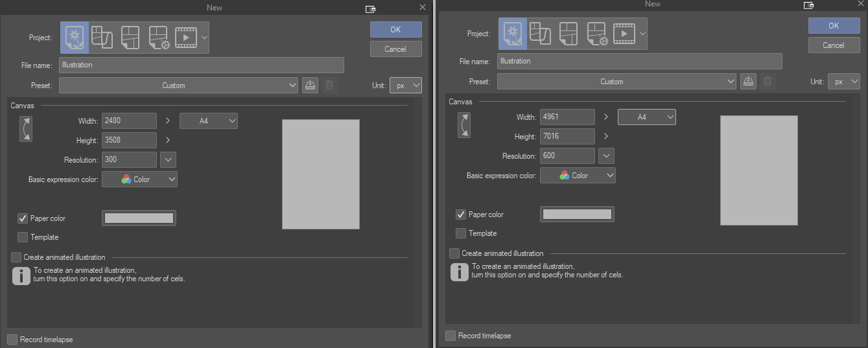The width and height of the screenshot is (868, 348).
Task: Enable Record timelapse in right dialog
Action: [x=451, y=336]
